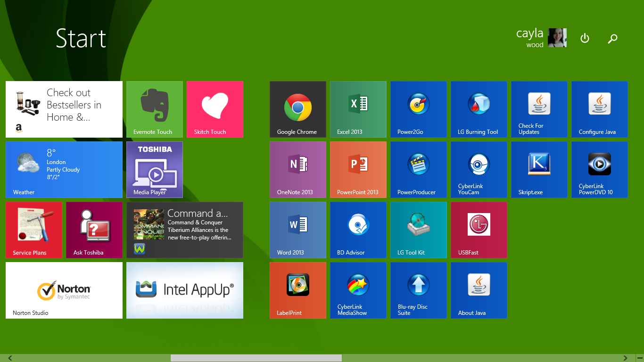644x362 pixels.
Task: Click the horizontal scrollbar thumb
Action: (x=256, y=358)
